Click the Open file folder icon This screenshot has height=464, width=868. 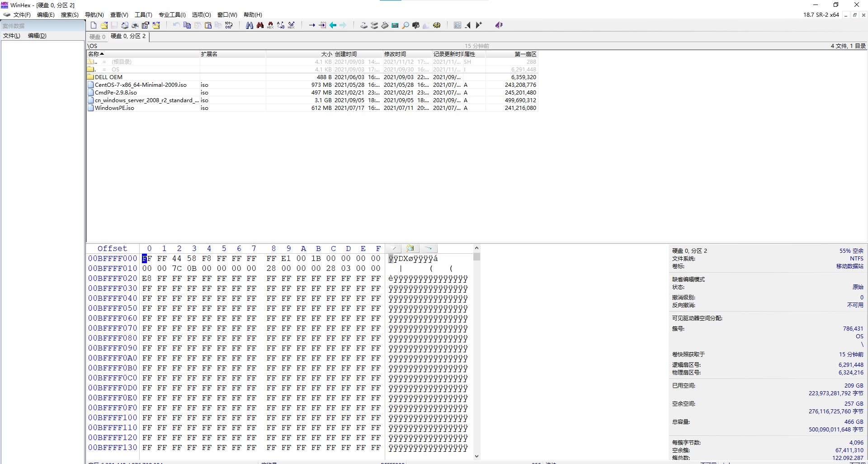[x=104, y=25]
